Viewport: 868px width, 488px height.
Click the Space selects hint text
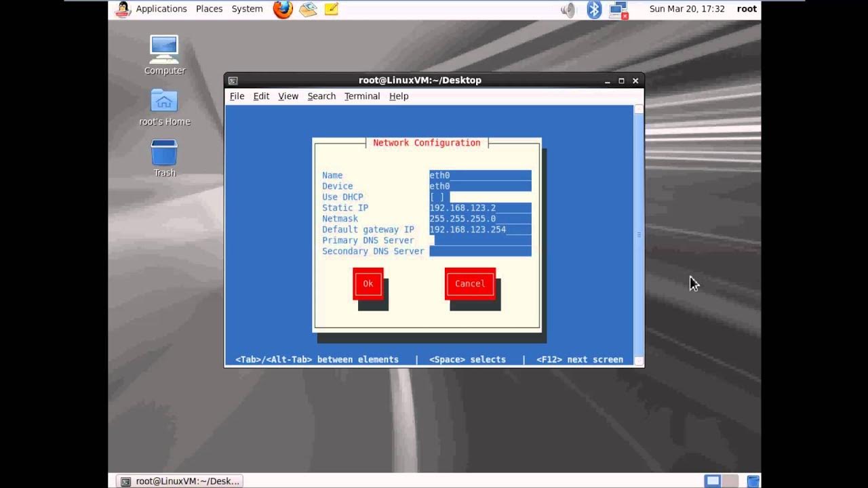[467, 360]
